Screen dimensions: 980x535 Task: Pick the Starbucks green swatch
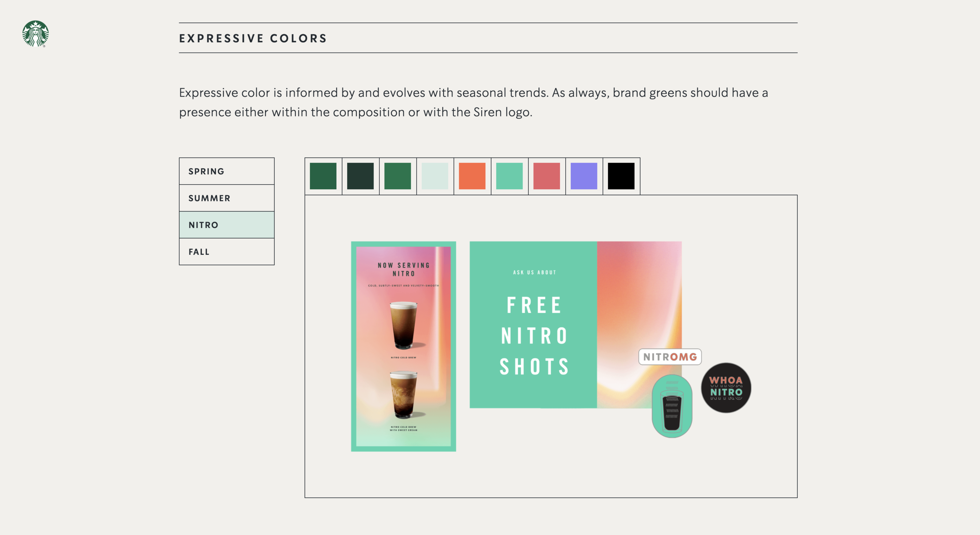[x=323, y=176]
